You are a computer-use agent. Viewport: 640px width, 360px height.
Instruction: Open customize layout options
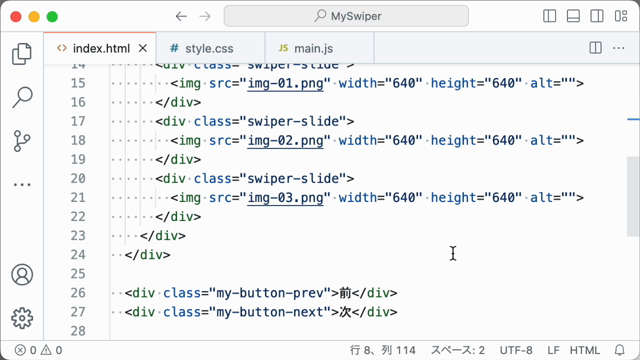coord(621,16)
